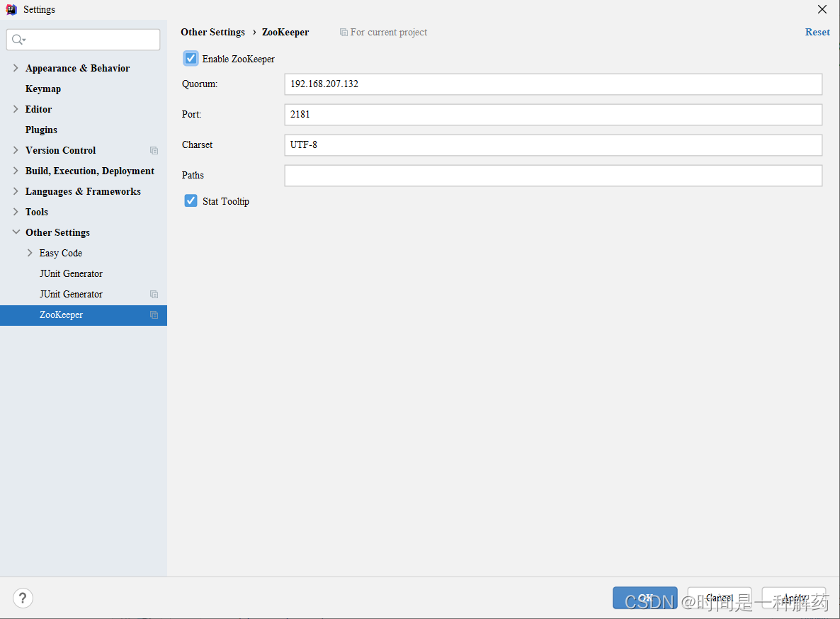This screenshot has width=840, height=619.
Task: Click the Charset input field
Action: click(x=553, y=145)
